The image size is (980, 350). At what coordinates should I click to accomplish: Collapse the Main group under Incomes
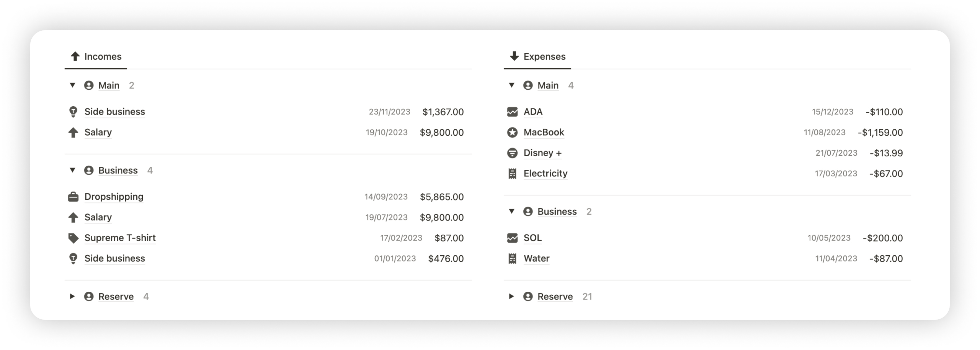tap(72, 85)
